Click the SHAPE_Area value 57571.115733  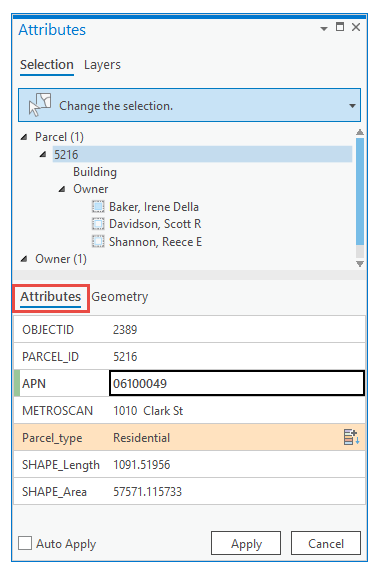pyautogui.click(x=147, y=492)
